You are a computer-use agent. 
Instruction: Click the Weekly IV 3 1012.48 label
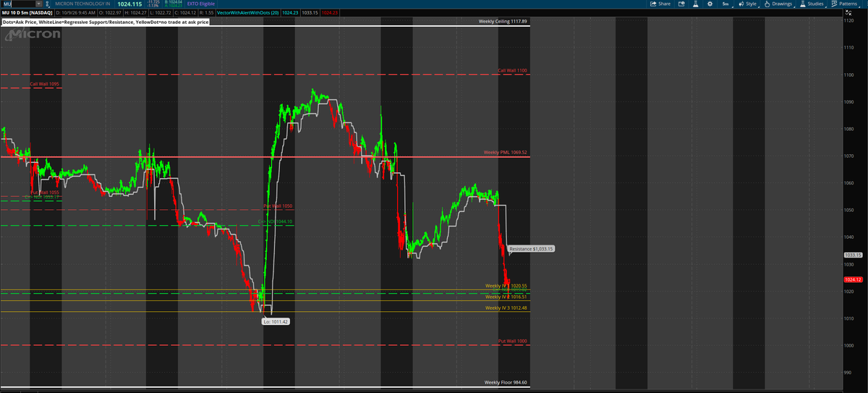[x=506, y=308]
